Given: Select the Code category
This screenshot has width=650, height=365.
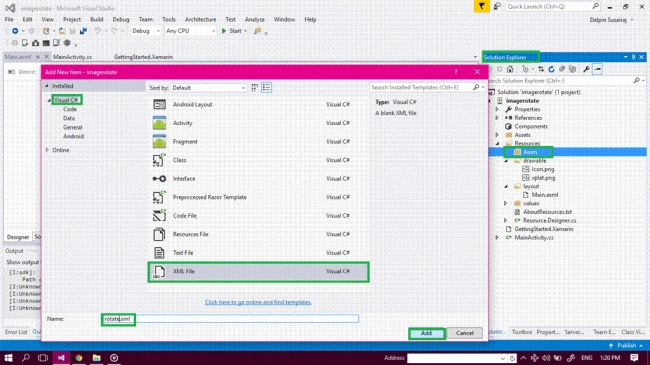Looking at the screenshot, I should [x=70, y=110].
